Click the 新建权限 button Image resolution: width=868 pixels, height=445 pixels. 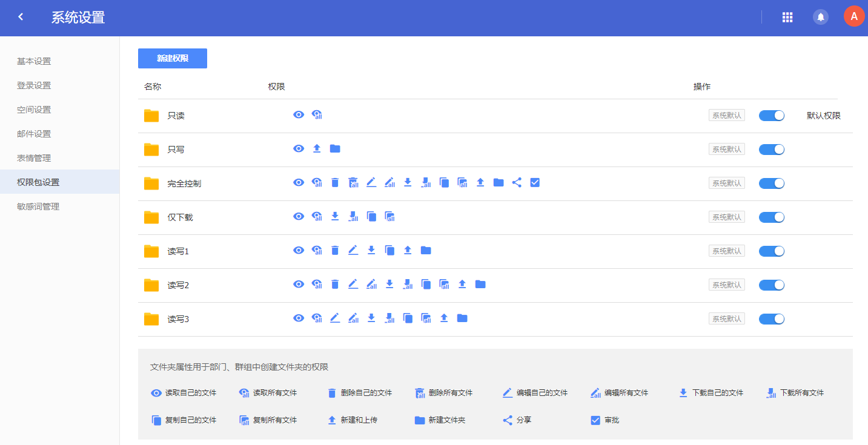pyautogui.click(x=172, y=58)
